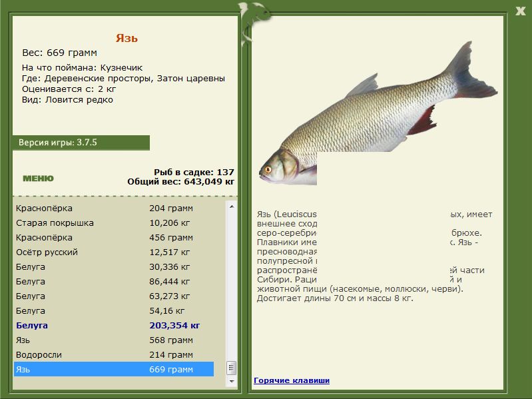
Task: Close the fish info window with X
Action: (520, 11)
